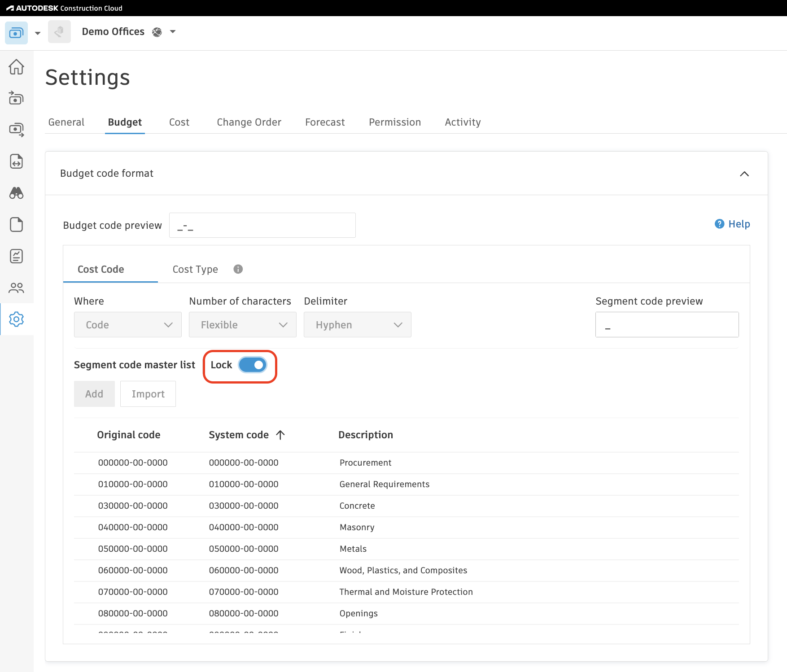
Task: Click the question mark Help icon
Action: (x=719, y=224)
